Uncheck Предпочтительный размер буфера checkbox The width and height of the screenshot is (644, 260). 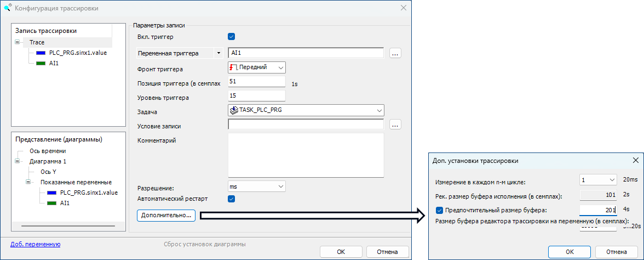[x=440, y=210]
